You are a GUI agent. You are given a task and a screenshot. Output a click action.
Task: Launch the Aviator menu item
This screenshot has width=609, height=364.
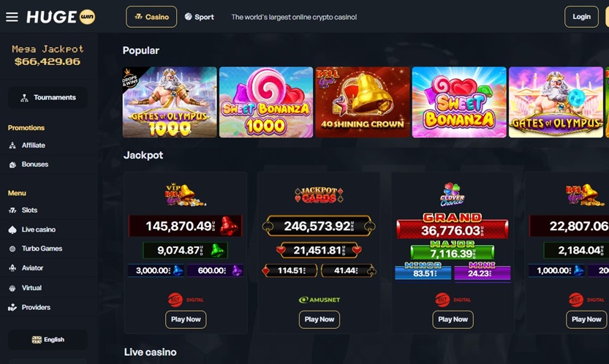coord(32,268)
